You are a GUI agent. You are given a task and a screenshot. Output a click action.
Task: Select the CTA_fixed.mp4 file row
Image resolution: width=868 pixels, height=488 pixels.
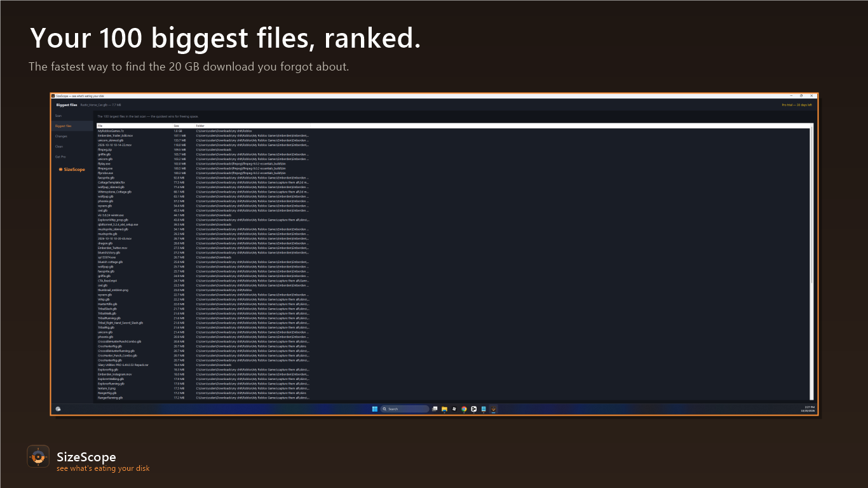pos(453,281)
